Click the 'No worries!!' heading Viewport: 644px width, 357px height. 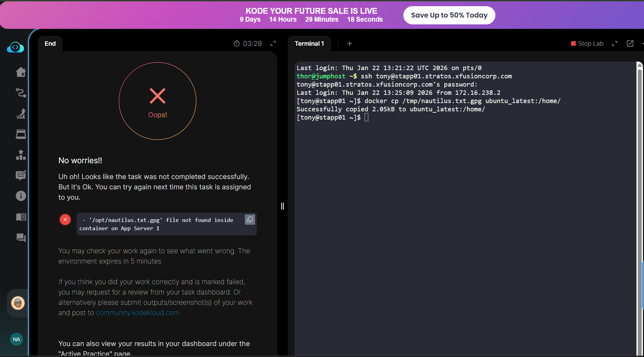point(80,160)
